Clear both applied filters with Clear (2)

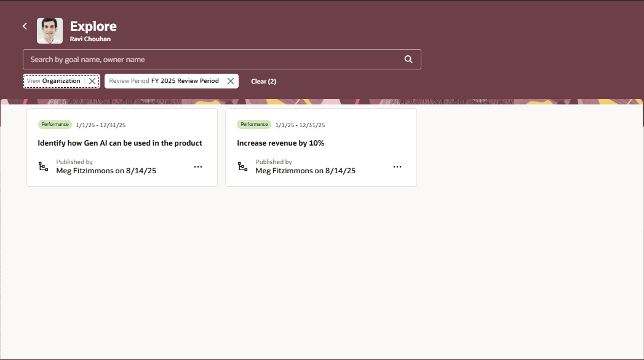[x=263, y=80]
